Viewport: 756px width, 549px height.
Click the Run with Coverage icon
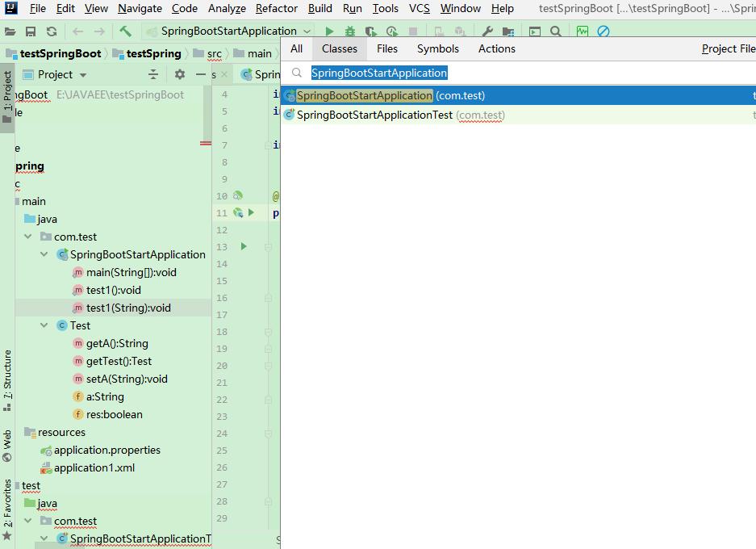[370, 31]
